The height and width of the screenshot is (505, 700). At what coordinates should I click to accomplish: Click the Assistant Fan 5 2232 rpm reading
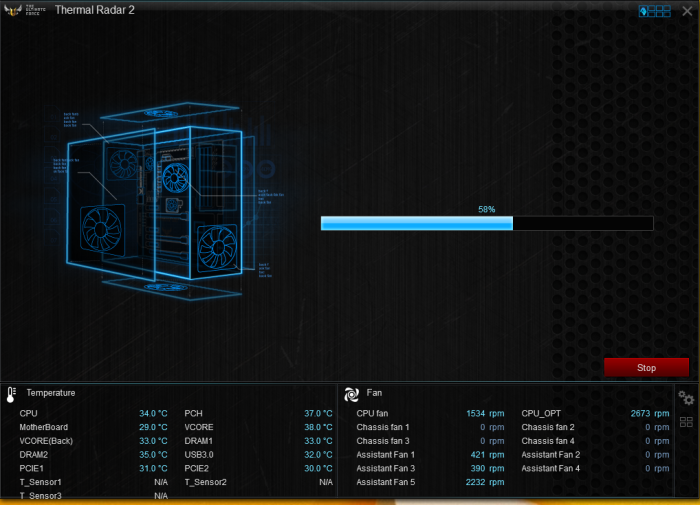click(x=485, y=482)
